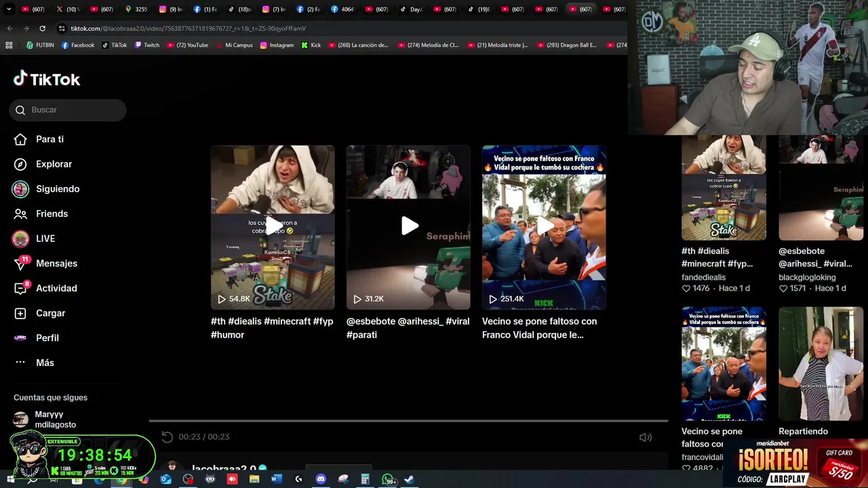The height and width of the screenshot is (488, 868).
Task: Switch to the X (10) browser tab
Action: tap(68, 9)
